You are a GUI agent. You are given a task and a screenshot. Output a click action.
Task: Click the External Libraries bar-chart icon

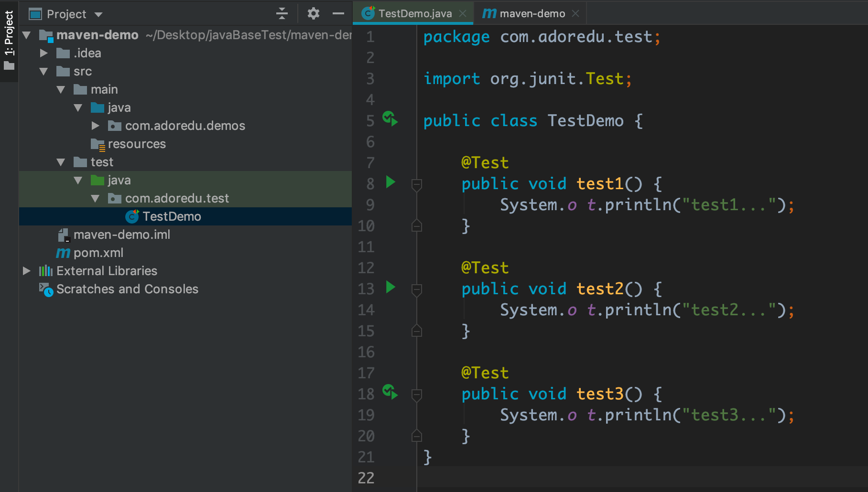pyautogui.click(x=46, y=271)
